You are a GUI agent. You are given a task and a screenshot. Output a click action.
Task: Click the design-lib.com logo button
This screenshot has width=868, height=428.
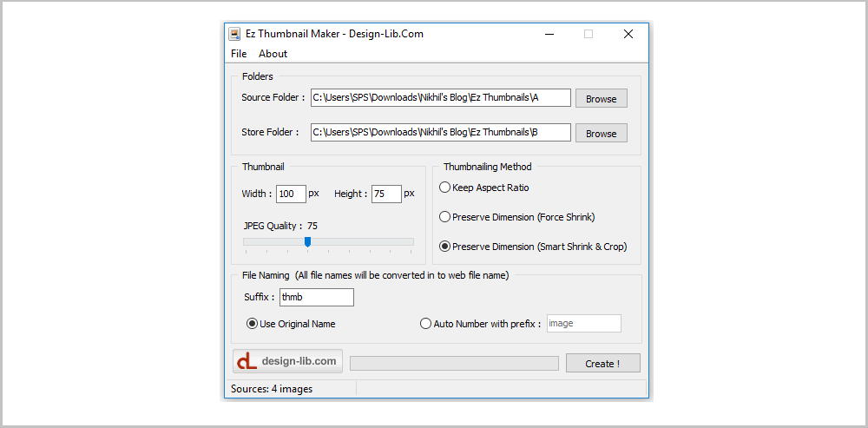tap(287, 361)
